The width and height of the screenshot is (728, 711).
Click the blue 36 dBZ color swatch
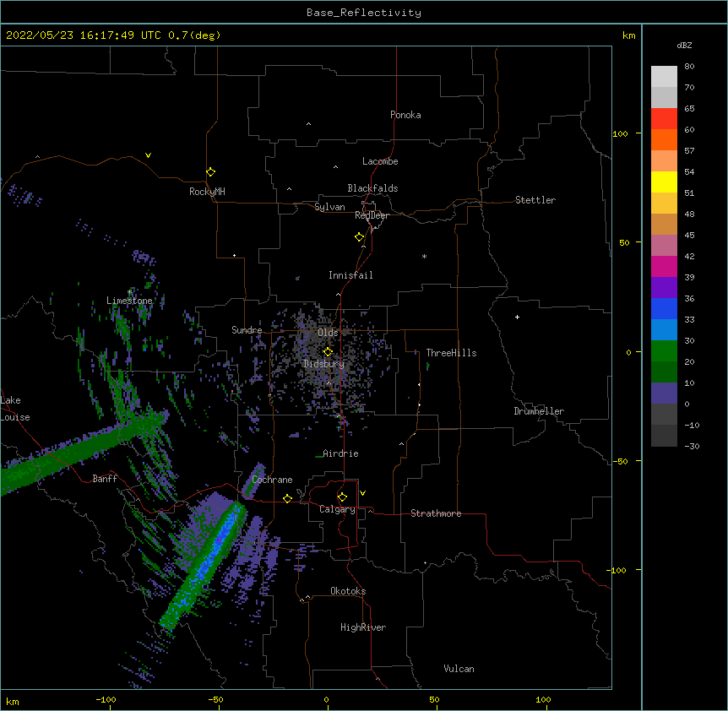click(664, 308)
